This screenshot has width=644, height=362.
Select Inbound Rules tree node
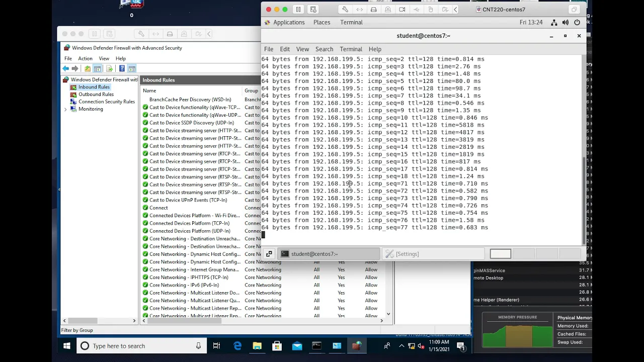(94, 87)
